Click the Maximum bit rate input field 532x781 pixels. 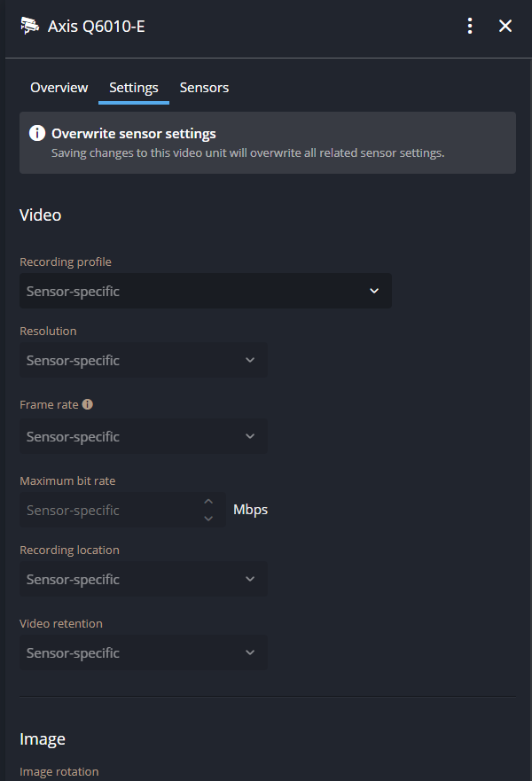tap(106, 509)
